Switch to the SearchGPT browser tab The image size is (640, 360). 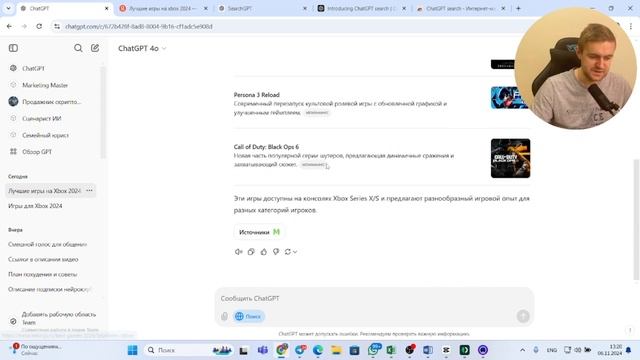click(x=261, y=8)
